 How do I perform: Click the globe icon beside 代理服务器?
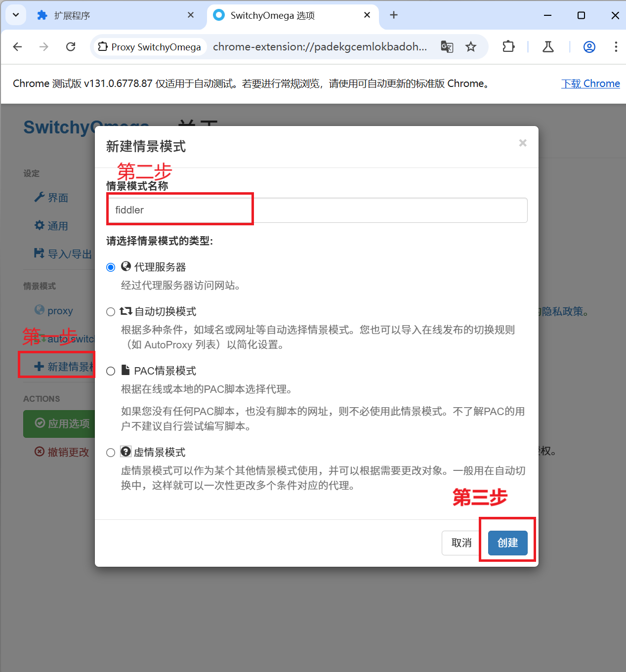[126, 266]
